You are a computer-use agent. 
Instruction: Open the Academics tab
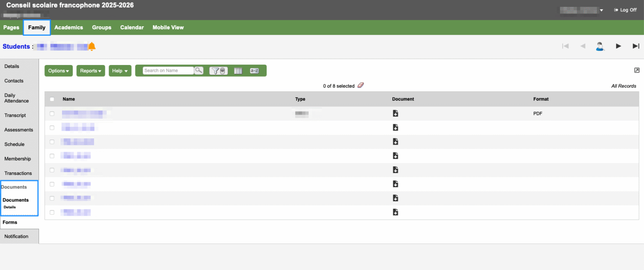pyautogui.click(x=69, y=28)
